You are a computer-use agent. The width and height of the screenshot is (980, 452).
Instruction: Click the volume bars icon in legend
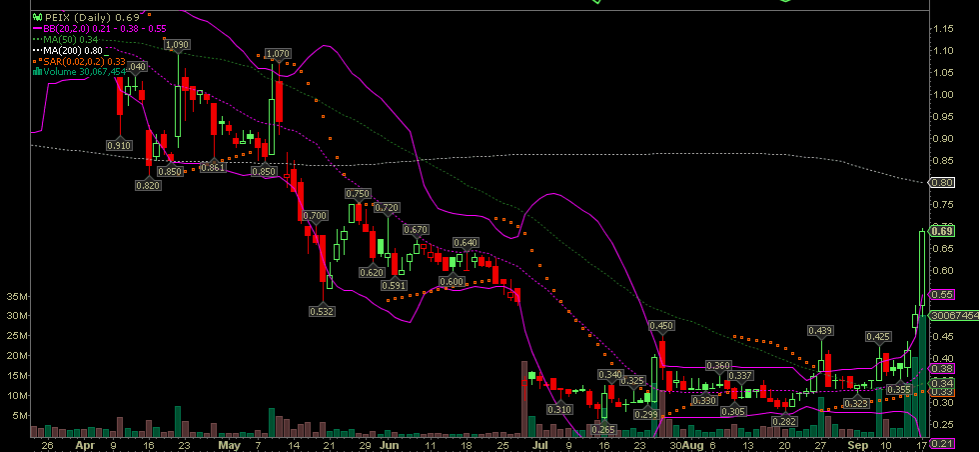pyautogui.click(x=37, y=71)
